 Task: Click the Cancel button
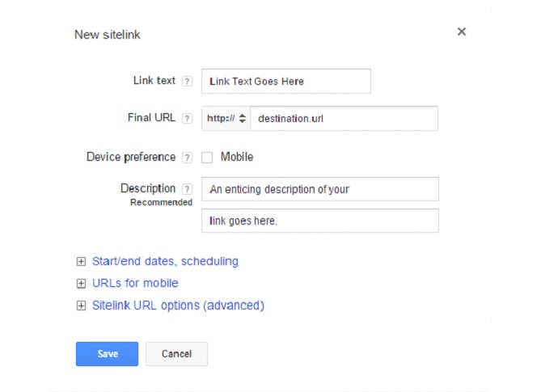tap(176, 354)
